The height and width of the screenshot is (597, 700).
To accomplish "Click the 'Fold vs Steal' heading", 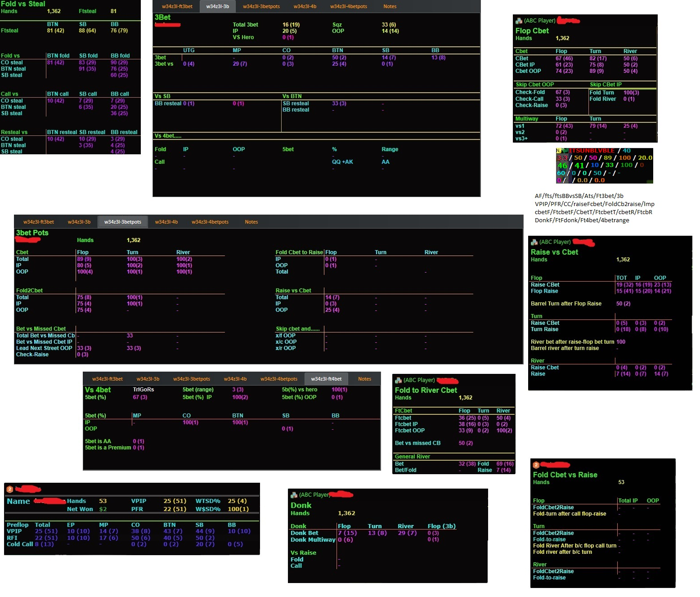I will coord(23,4).
